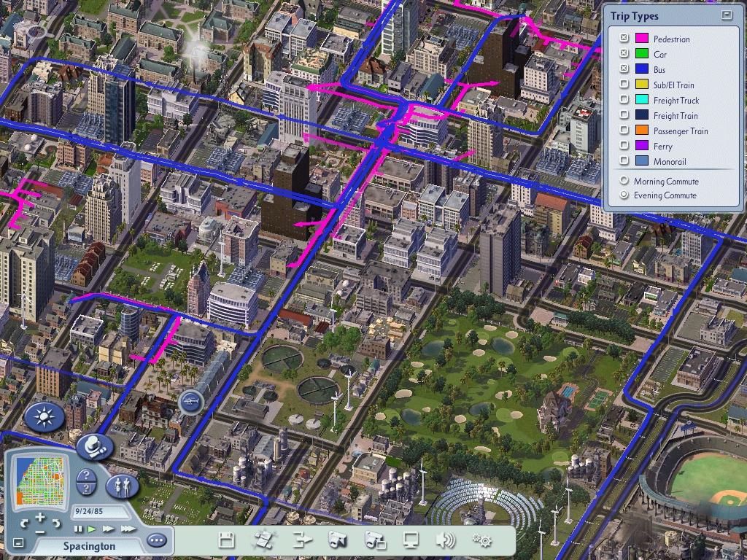747x560 pixels.
Task: Uncheck the Pedestrian trip type checkbox
Action: point(624,39)
